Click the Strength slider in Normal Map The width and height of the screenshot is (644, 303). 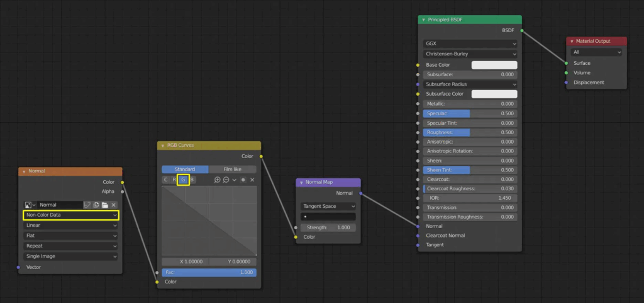[328, 227]
